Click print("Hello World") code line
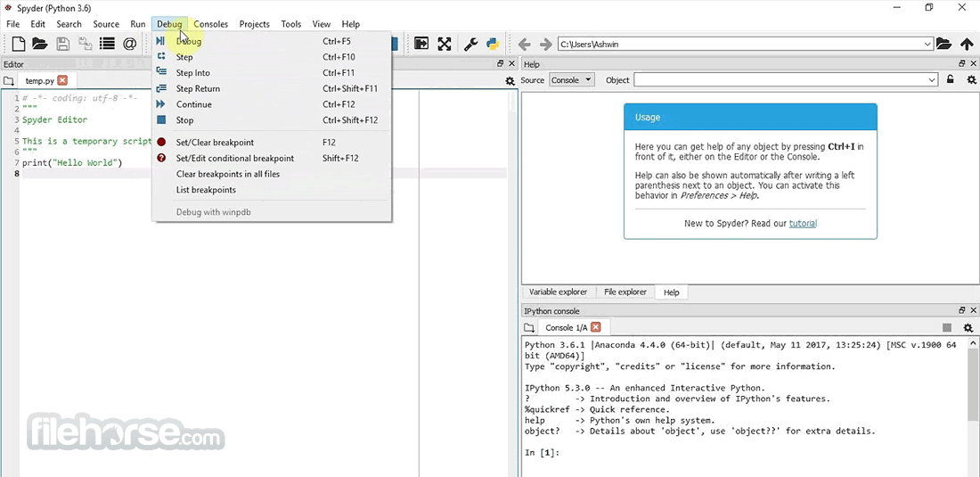Viewport: 980px width, 477px height. point(72,162)
